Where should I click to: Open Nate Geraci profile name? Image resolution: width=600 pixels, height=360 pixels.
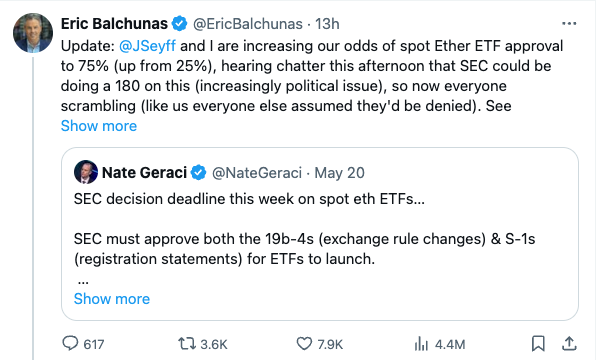(144, 173)
